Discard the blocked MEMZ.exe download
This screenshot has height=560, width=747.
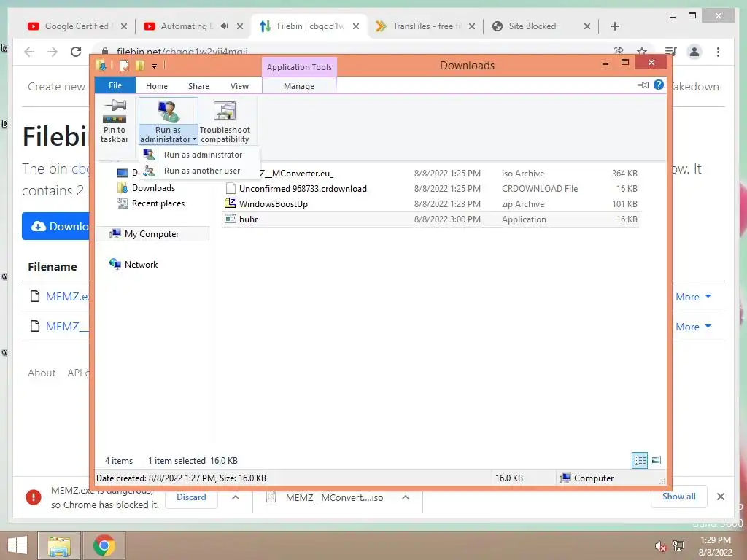(192, 497)
